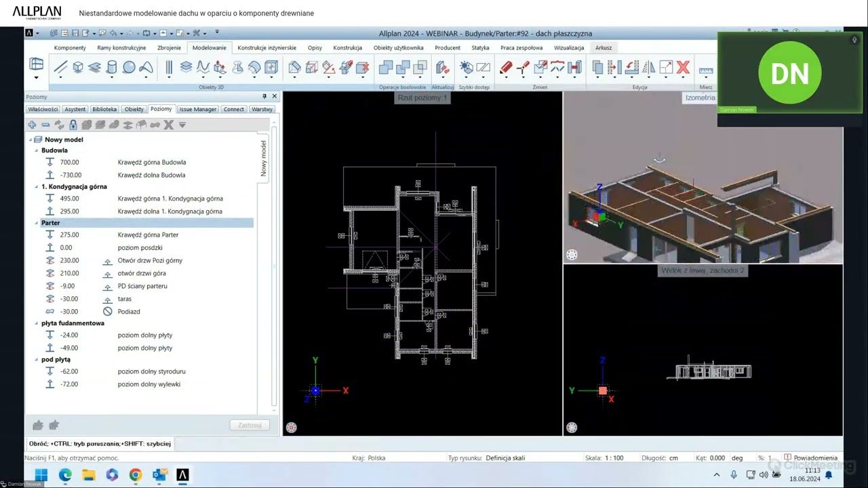Select the Line 3D tool in ribbon
868x488 pixels.
[60, 67]
